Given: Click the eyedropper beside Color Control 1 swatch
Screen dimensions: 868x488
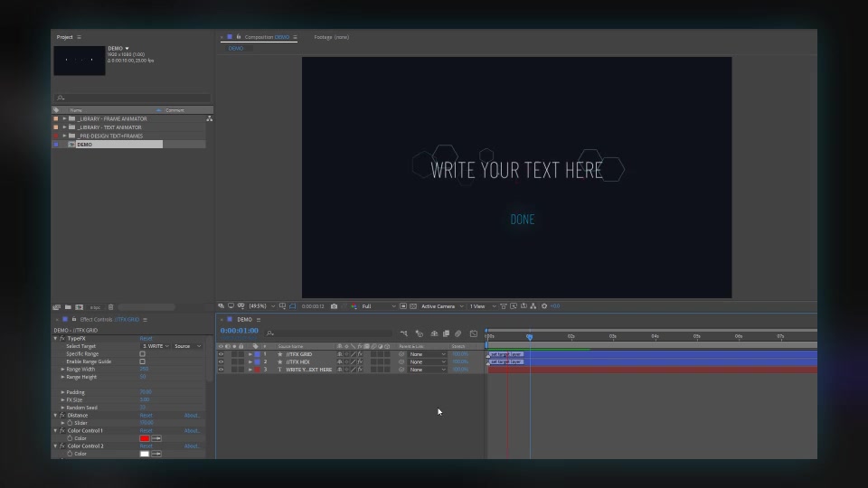Looking at the screenshot, I should coord(156,438).
